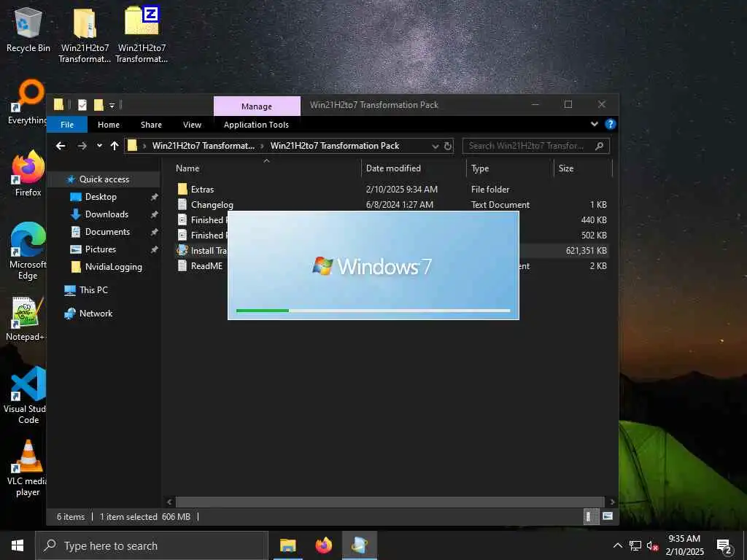Expand the address bar history dropdown
747x560 pixels.
tap(435, 146)
